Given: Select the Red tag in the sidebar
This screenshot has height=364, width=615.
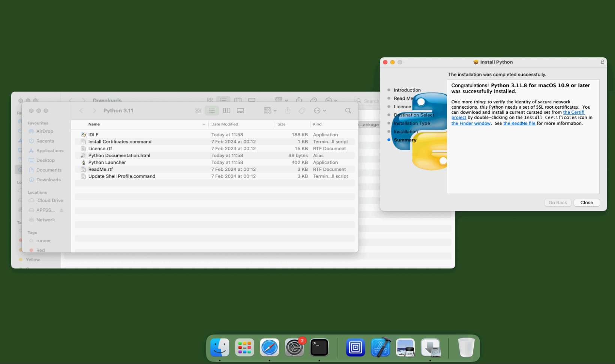Looking at the screenshot, I should 40,250.
